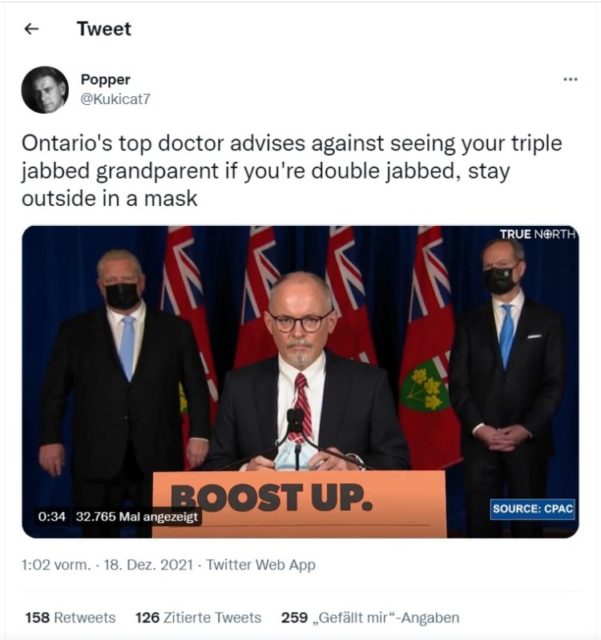601x640 pixels.
Task: Click the SOURCE: CPAC label in video
Action: tap(532, 509)
